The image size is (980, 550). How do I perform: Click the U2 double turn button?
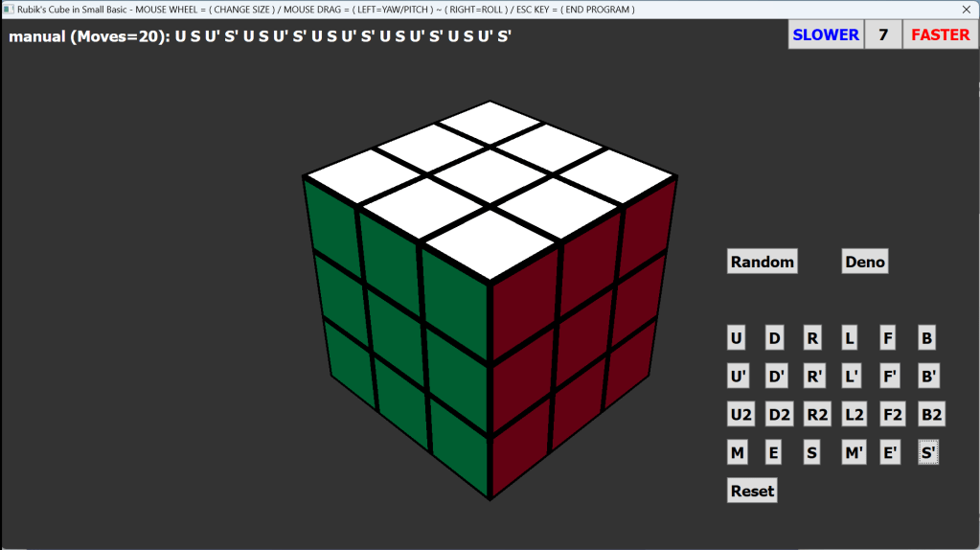(740, 415)
